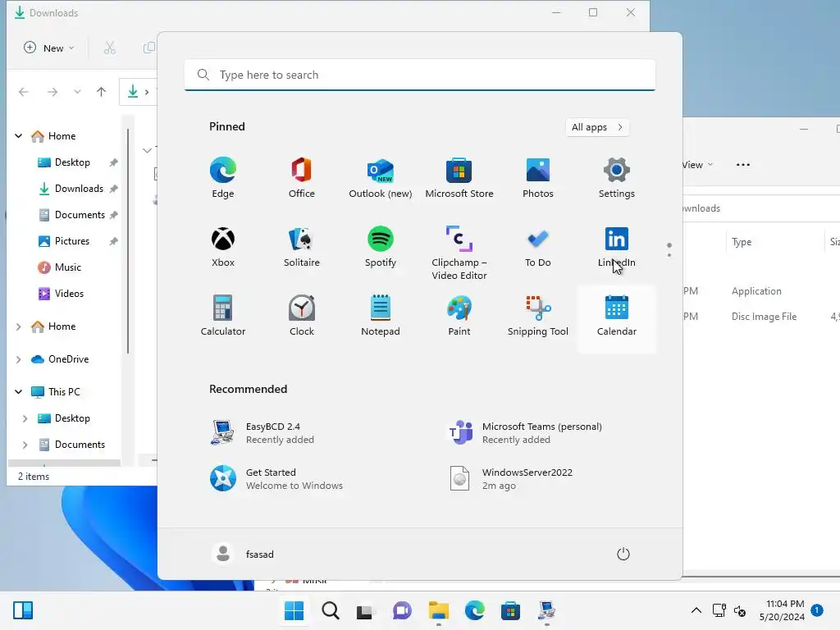This screenshot has width=840, height=630.
Task: Expand Desktop under This PC
Action: pyautogui.click(x=25, y=418)
